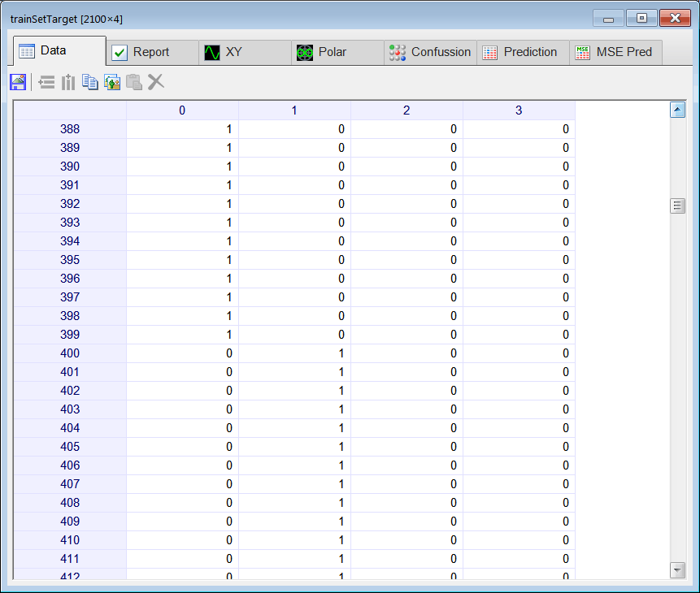Screen dimensions: 700x593
Task: Click cell in row 408, column 2
Action: point(407,503)
